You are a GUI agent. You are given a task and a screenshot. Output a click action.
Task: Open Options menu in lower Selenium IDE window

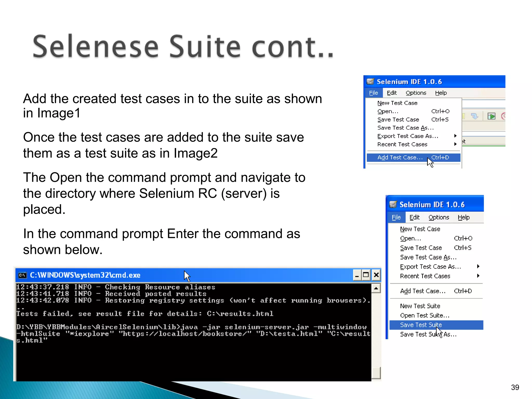(439, 217)
